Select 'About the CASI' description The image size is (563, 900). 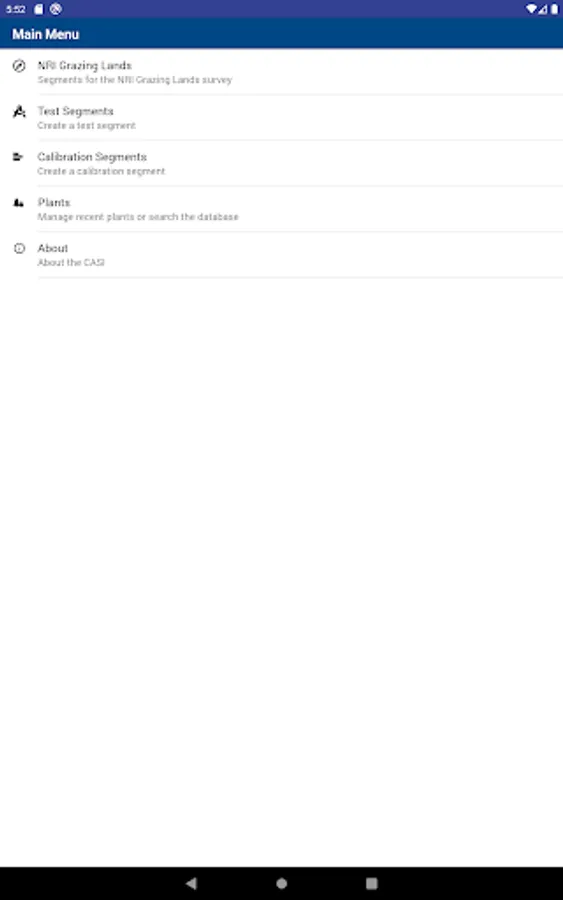pyautogui.click(x=71, y=262)
